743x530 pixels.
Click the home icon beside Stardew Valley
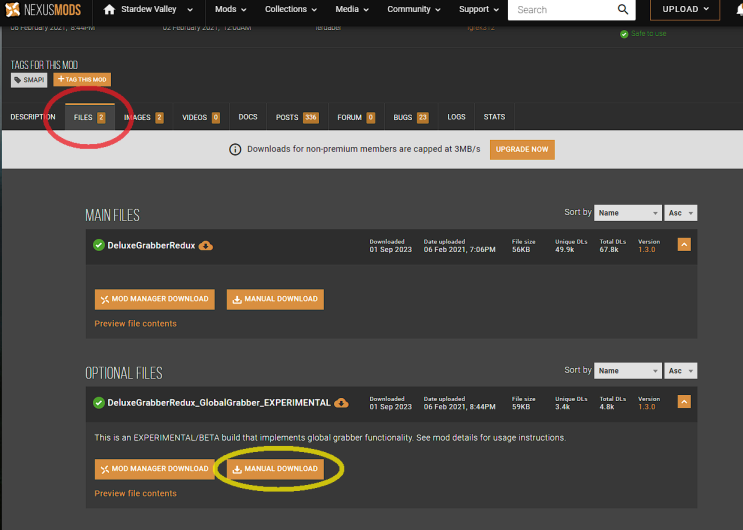click(x=109, y=9)
